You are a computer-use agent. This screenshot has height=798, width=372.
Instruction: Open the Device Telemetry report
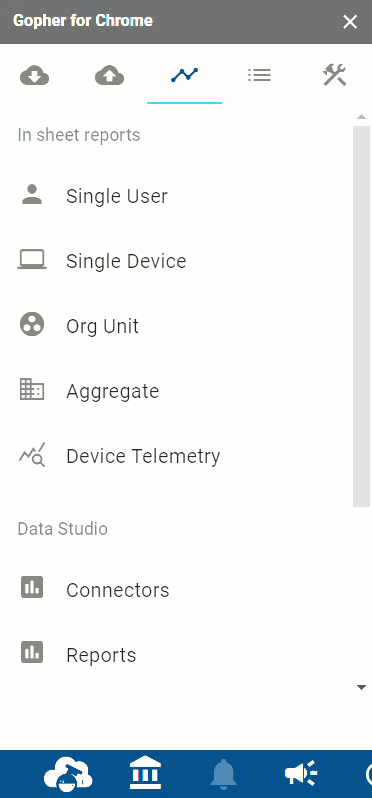coord(143,456)
